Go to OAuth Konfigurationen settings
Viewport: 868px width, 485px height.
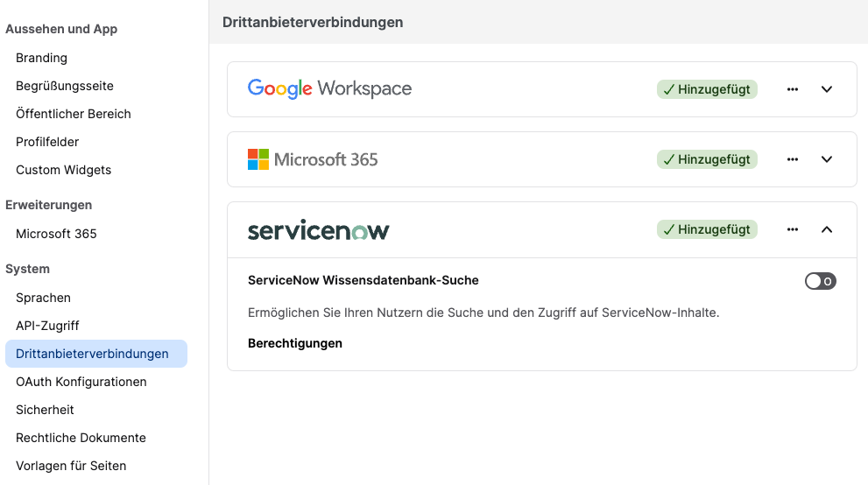click(x=81, y=382)
